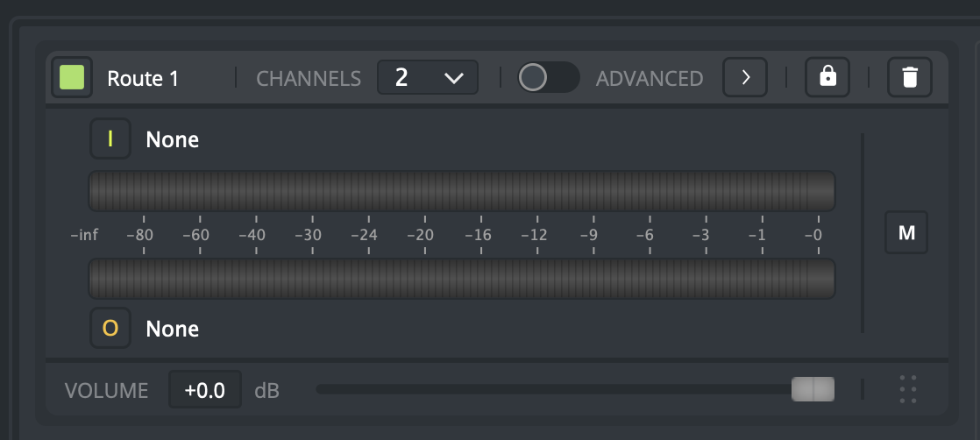Screen dimensions: 980x440
Task: Expand the route with the chevron button
Action: [x=745, y=77]
